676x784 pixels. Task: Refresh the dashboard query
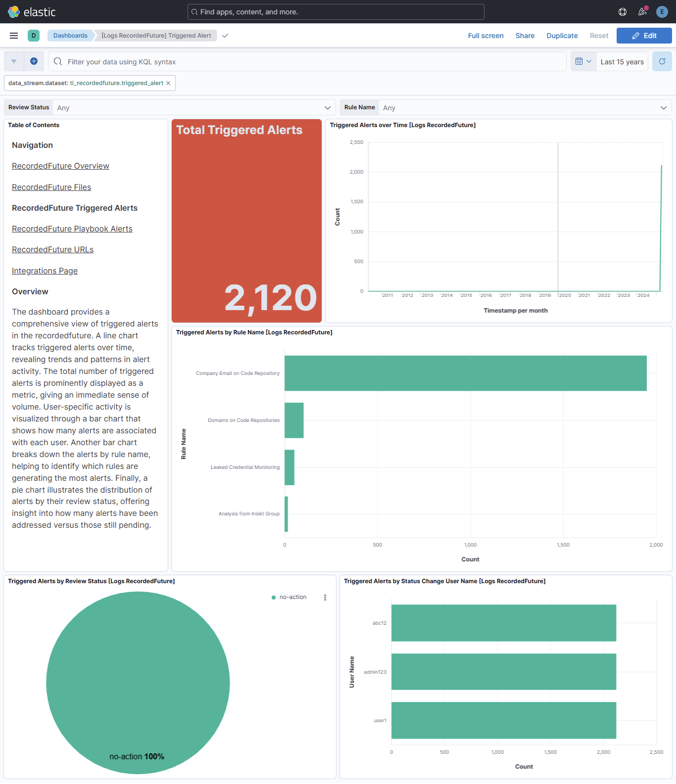click(x=662, y=61)
